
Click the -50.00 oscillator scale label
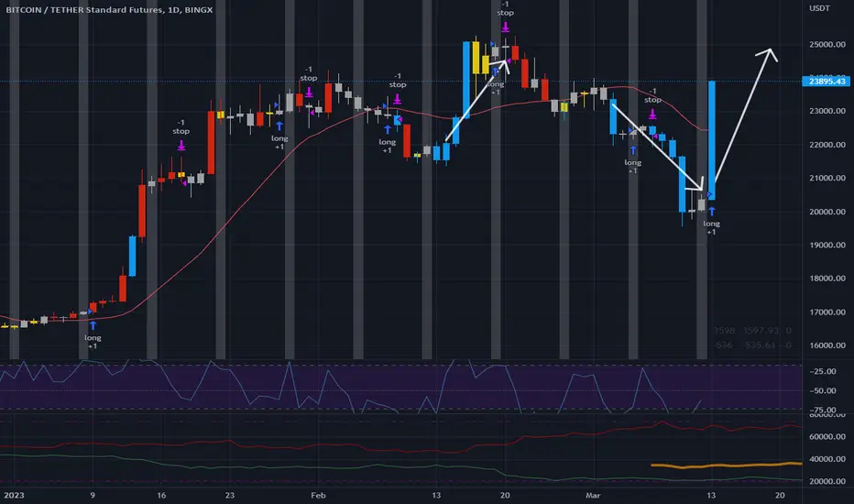pos(823,390)
